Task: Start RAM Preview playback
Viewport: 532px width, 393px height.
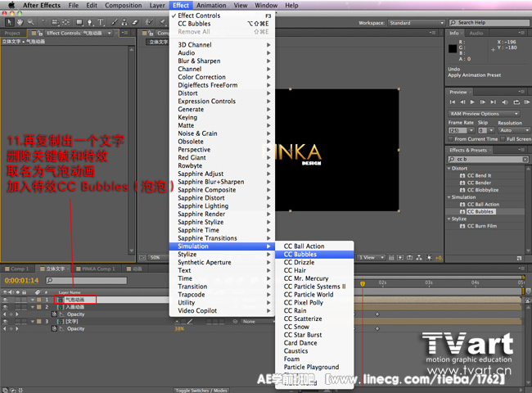Action: click(x=526, y=102)
